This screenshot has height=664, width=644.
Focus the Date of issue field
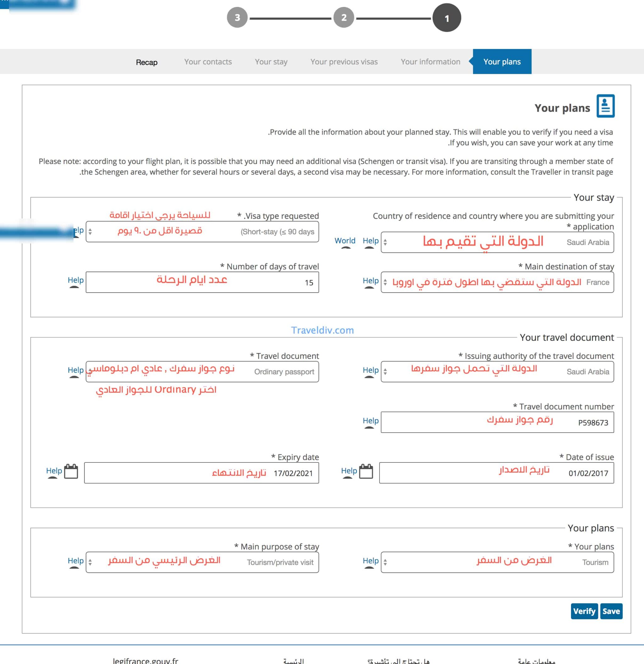click(497, 473)
